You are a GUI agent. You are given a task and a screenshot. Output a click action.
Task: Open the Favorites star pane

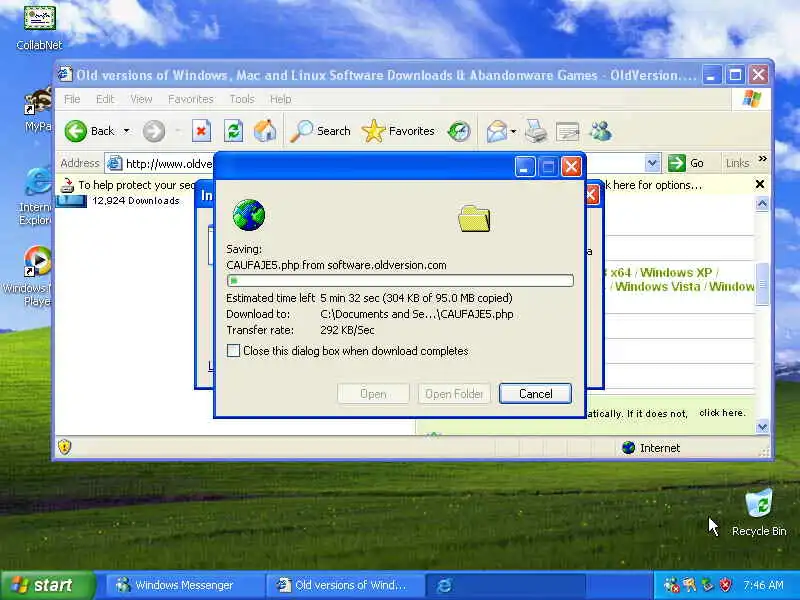click(x=398, y=131)
